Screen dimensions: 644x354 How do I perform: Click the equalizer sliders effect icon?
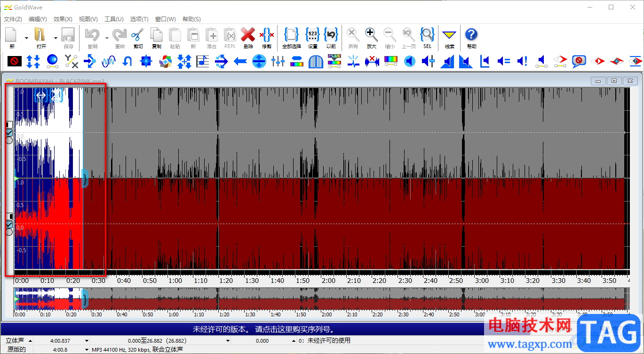[x=278, y=61]
